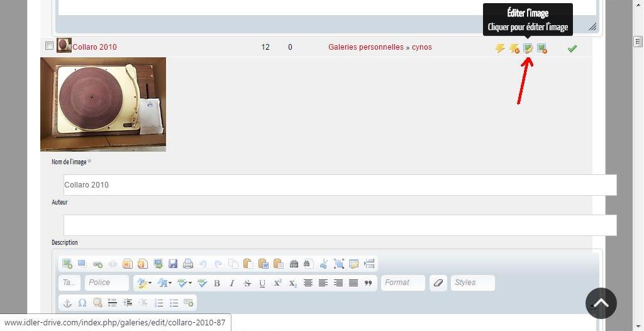Open the Police font dropdown
This screenshot has width=644, height=331.
[x=106, y=283]
